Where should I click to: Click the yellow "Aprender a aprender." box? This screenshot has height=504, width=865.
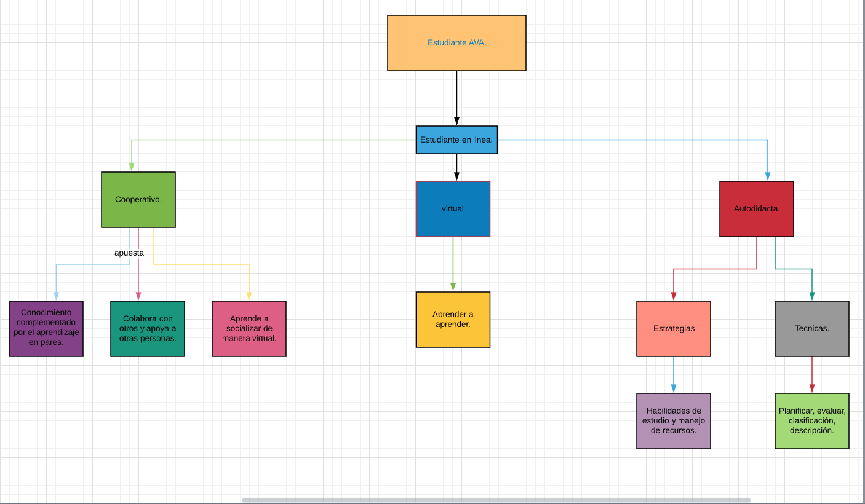point(453,319)
